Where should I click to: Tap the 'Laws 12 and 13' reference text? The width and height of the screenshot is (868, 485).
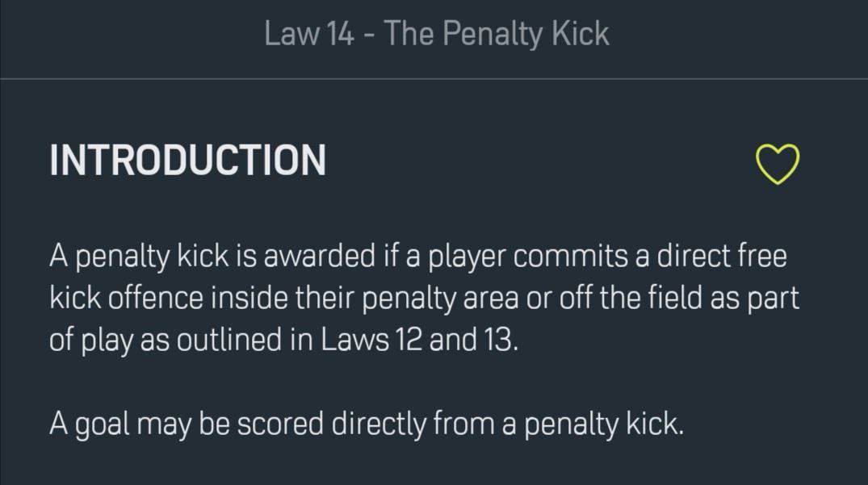click(x=420, y=340)
